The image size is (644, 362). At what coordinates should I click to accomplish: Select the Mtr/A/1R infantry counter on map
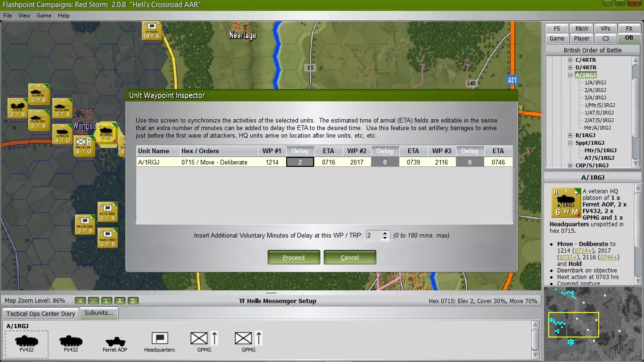click(84, 146)
